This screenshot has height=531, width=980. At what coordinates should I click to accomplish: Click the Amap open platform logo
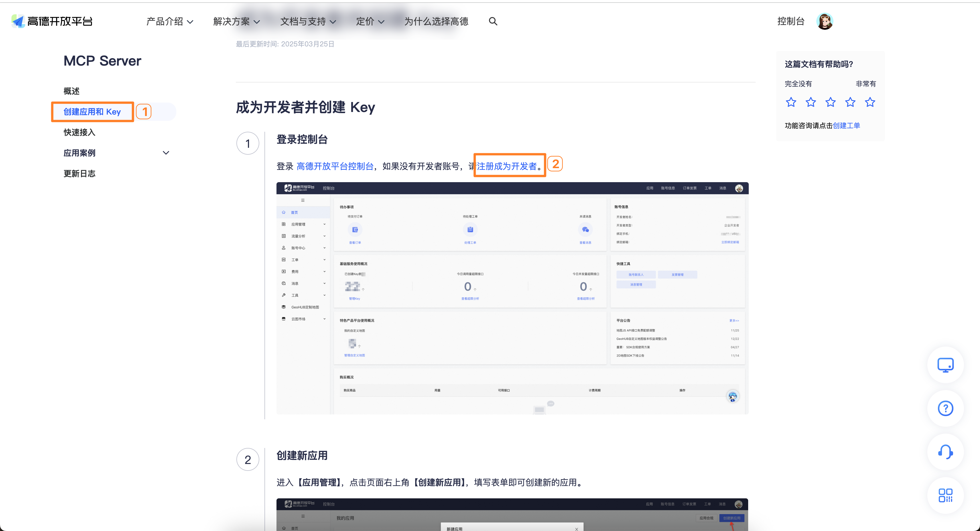point(52,21)
